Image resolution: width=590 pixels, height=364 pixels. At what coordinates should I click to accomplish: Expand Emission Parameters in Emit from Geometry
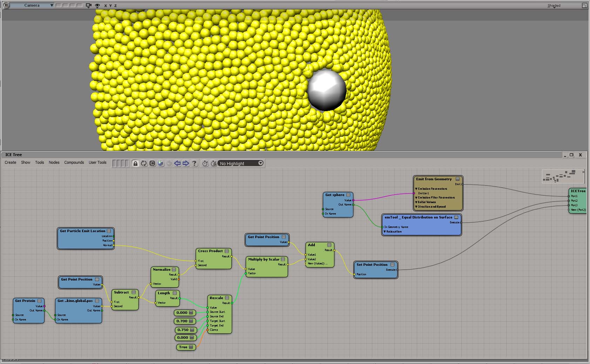416,189
